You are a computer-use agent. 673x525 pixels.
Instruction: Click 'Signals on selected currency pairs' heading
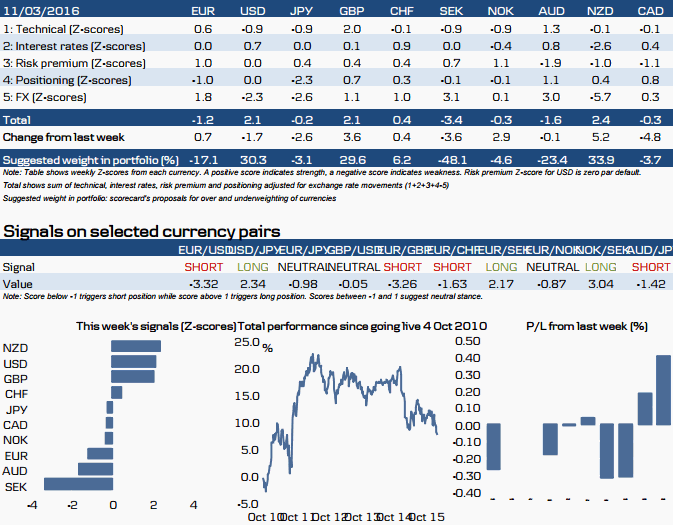pyautogui.click(x=140, y=231)
